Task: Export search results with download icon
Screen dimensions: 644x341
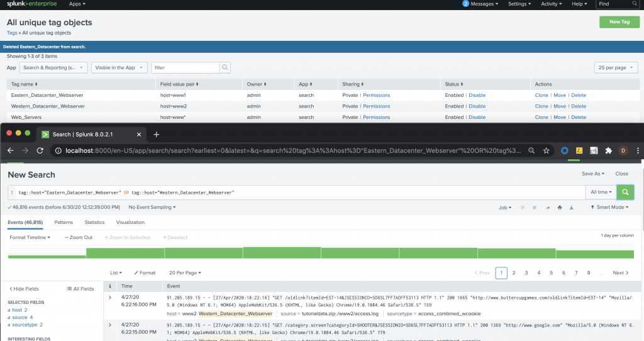Action: 571,208
